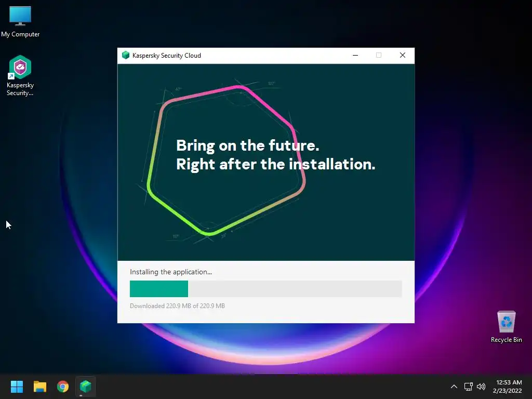
Task: Open the My Computer desktop icon
Action: point(20,21)
